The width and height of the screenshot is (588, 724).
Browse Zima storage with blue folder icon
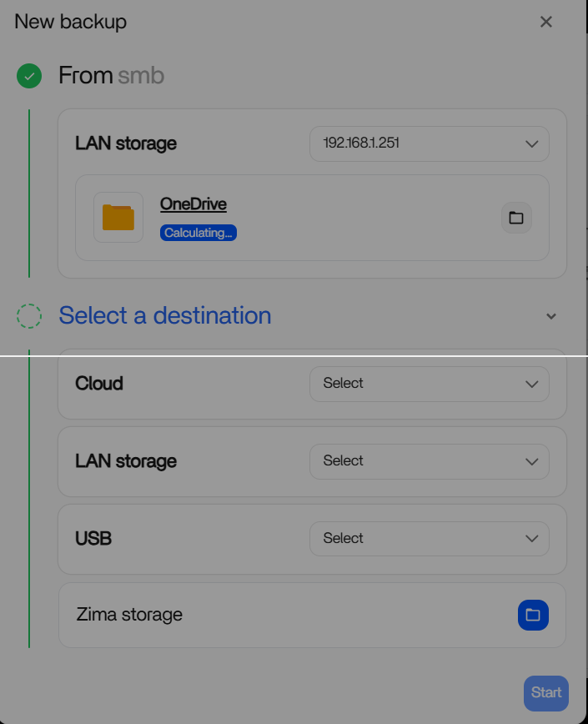click(533, 616)
